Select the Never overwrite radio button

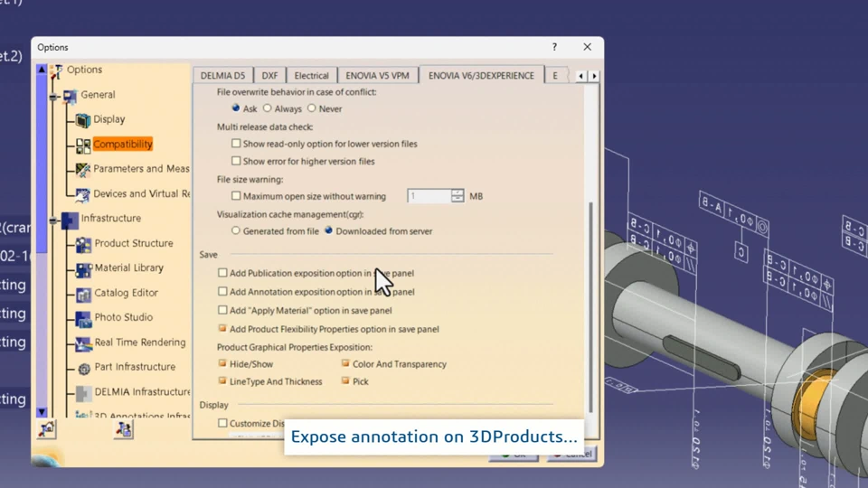point(312,108)
